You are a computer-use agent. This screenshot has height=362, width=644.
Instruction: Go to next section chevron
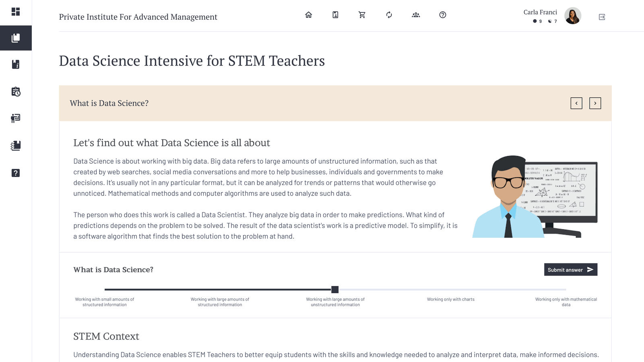coord(595,103)
